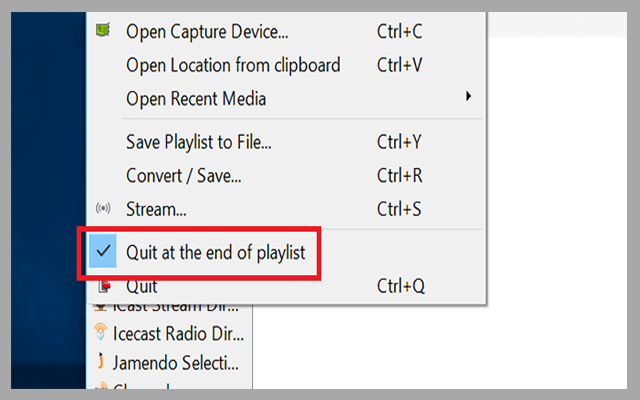Click the Open Capture Device icon
The image size is (640, 400).
(102, 31)
